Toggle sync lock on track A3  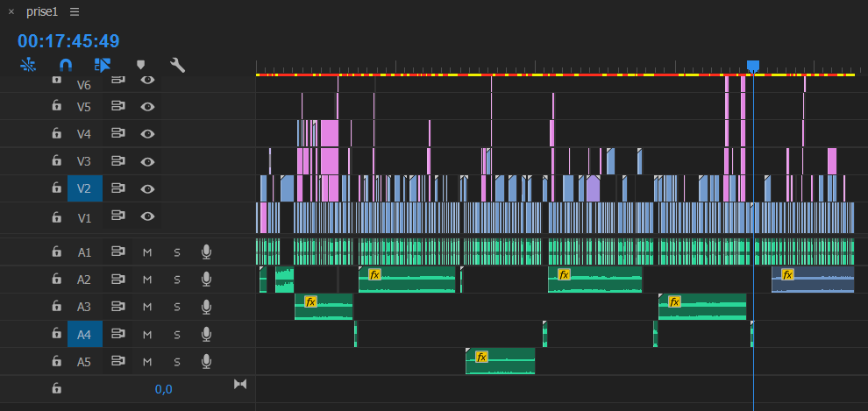pos(117,306)
